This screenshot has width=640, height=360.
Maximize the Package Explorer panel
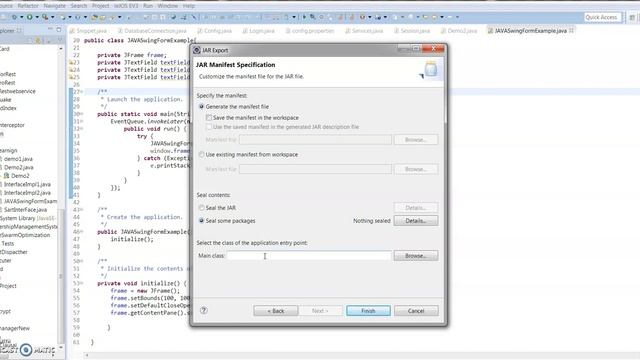coord(59,29)
